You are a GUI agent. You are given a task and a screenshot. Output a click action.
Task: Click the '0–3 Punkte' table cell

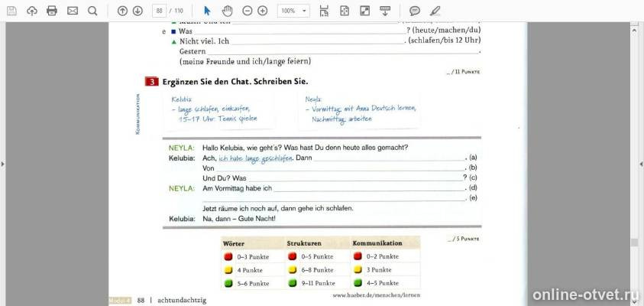[x=253, y=257]
